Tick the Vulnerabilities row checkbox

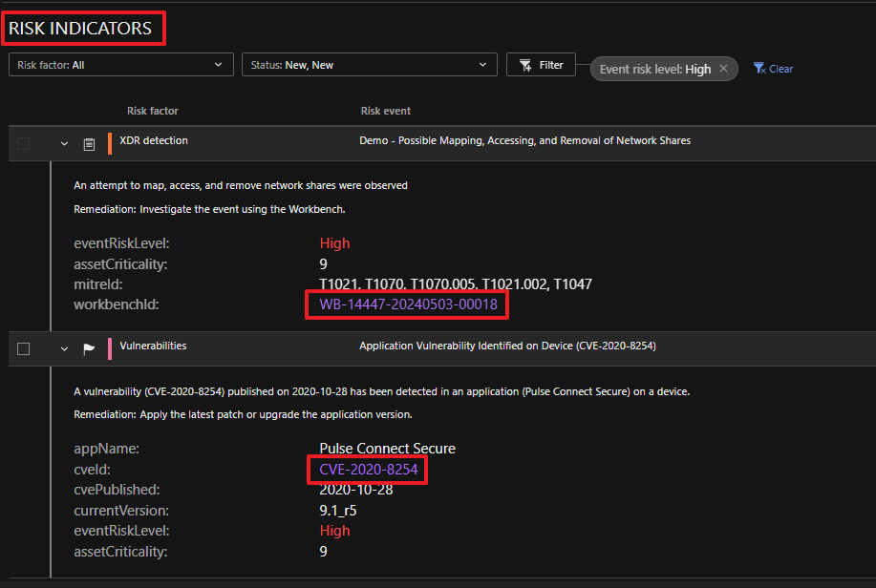[x=24, y=349]
